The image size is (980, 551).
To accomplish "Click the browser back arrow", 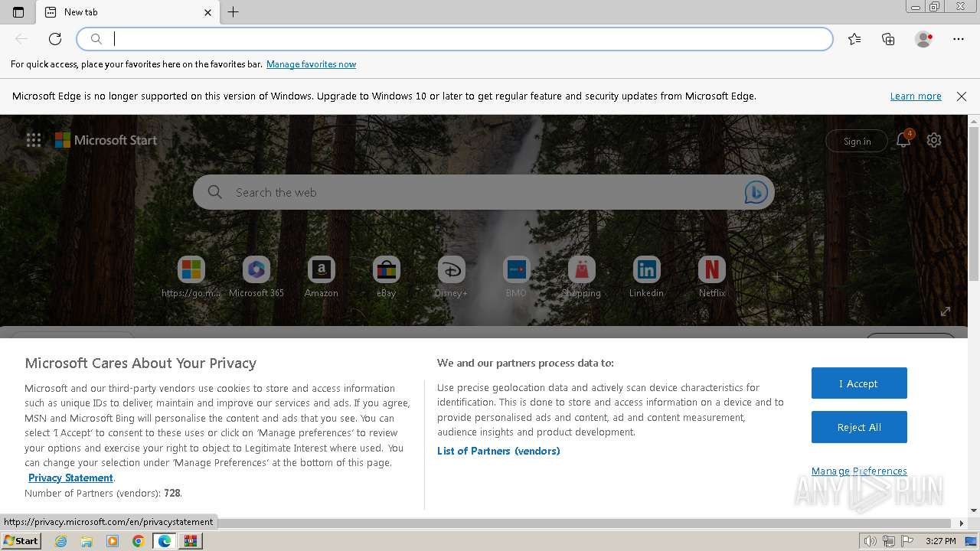I will [x=21, y=39].
